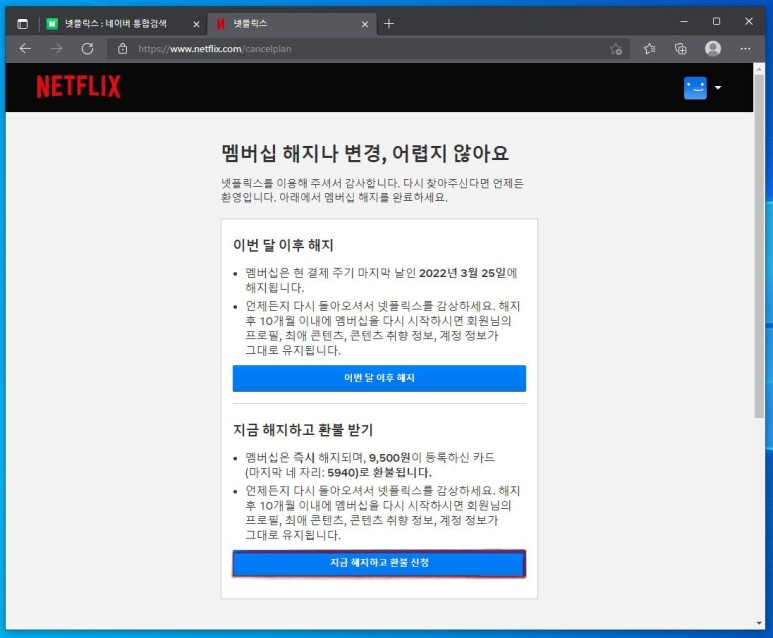Reload the page with refresh icon
Image resolution: width=773 pixels, height=638 pixels.
point(88,49)
